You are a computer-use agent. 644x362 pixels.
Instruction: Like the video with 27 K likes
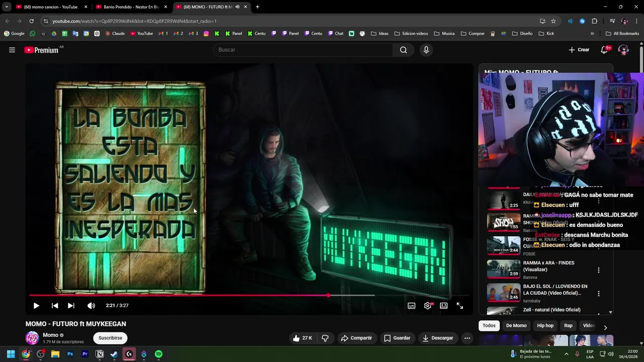[x=302, y=338]
